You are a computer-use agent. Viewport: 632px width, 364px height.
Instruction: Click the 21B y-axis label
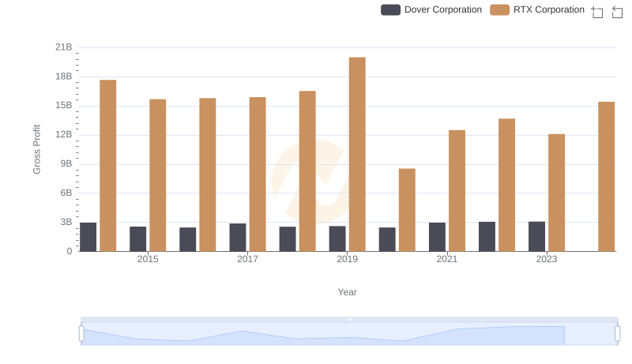pyautogui.click(x=64, y=47)
